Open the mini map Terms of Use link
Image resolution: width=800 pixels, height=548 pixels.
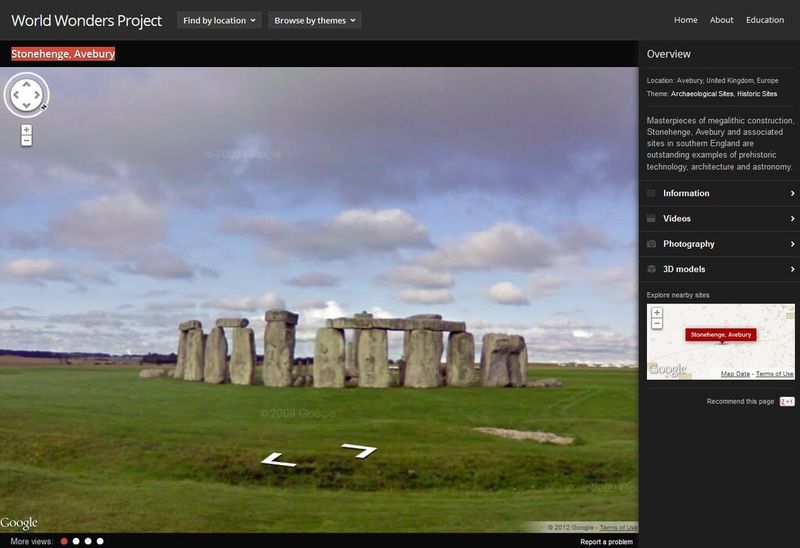774,374
